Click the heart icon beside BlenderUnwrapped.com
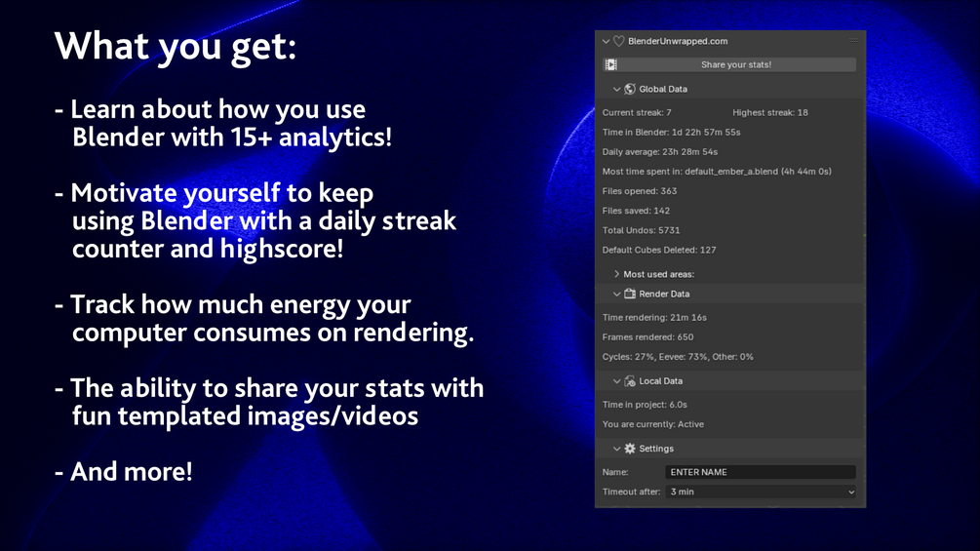The width and height of the screenshot is (980, 551). (619, 41)
